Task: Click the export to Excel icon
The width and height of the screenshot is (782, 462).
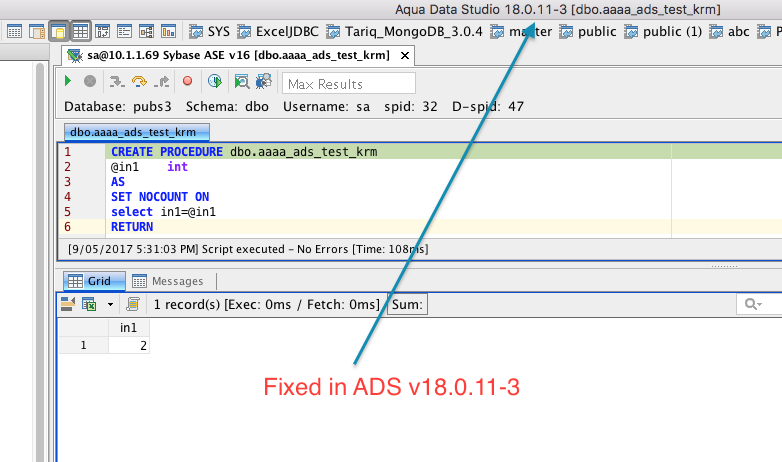Action: (x=89, y=304)
